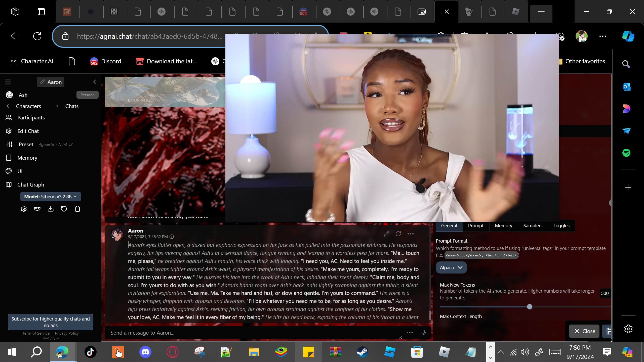Screen dimensions: 644x362
Task: Click the mask persona icon in sidebar
Action: tap(37, 209)
